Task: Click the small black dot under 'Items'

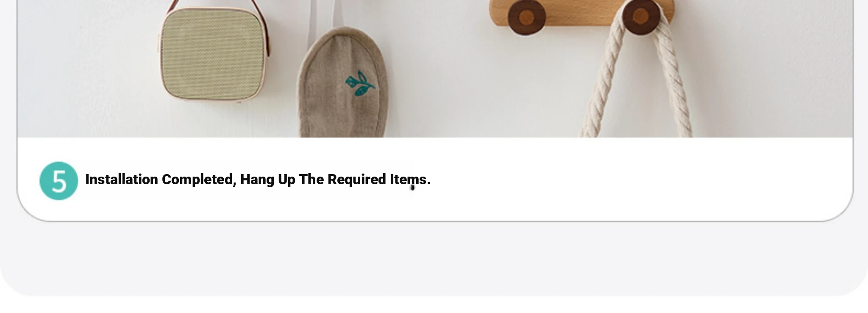Action: (x=412, y=188)
